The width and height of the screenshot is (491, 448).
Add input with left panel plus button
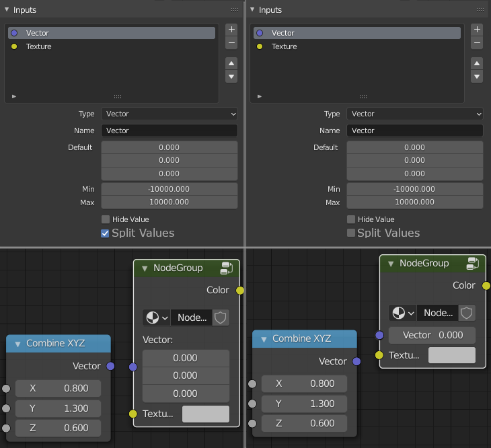tap(231, 30)
